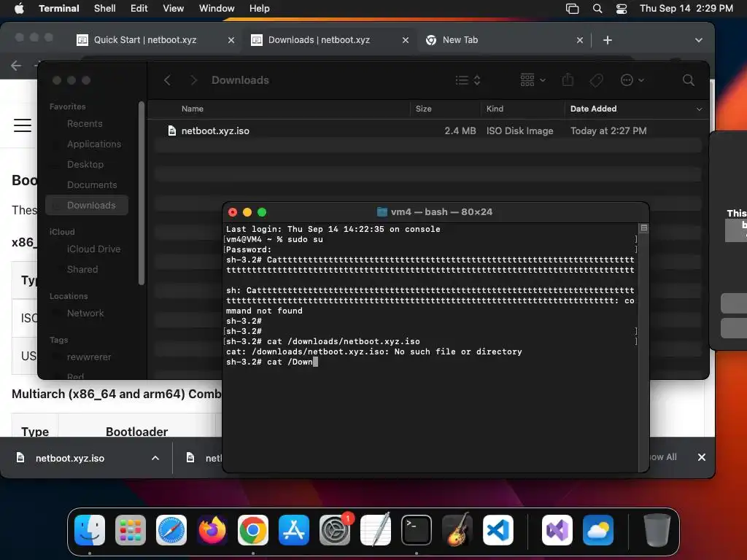Select netboot.xyz.iso file in Finder list

[x=427, y=131]
